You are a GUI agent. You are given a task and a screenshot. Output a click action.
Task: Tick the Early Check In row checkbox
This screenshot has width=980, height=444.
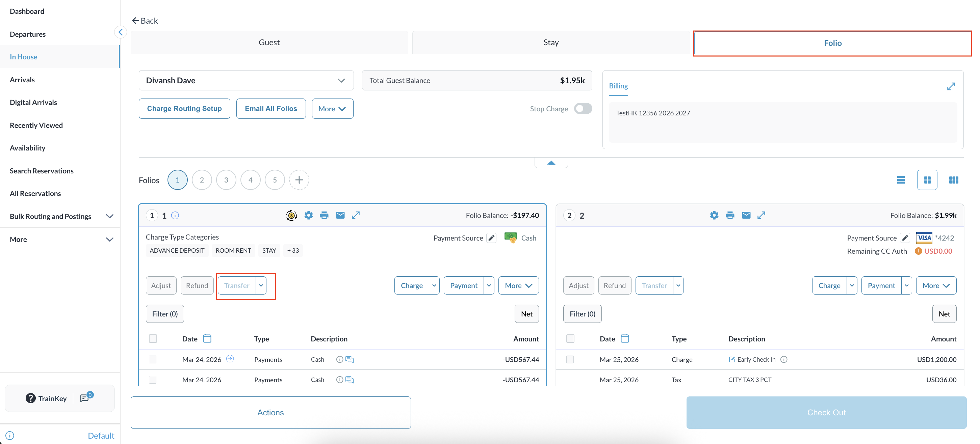(570, 359)
